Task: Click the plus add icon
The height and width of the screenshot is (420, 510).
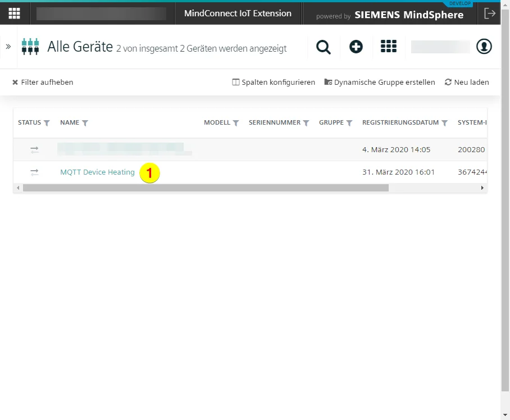Action: click(356, 47)
